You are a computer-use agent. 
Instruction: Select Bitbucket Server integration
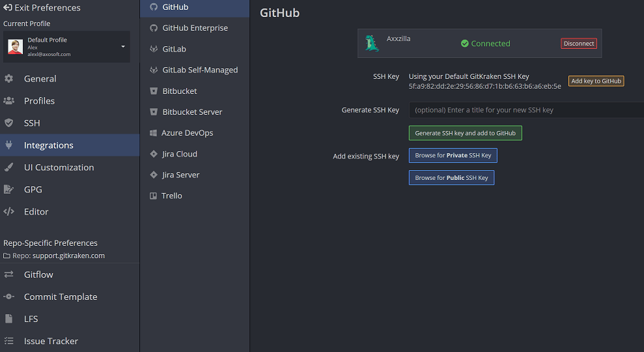tap(192, 112)
